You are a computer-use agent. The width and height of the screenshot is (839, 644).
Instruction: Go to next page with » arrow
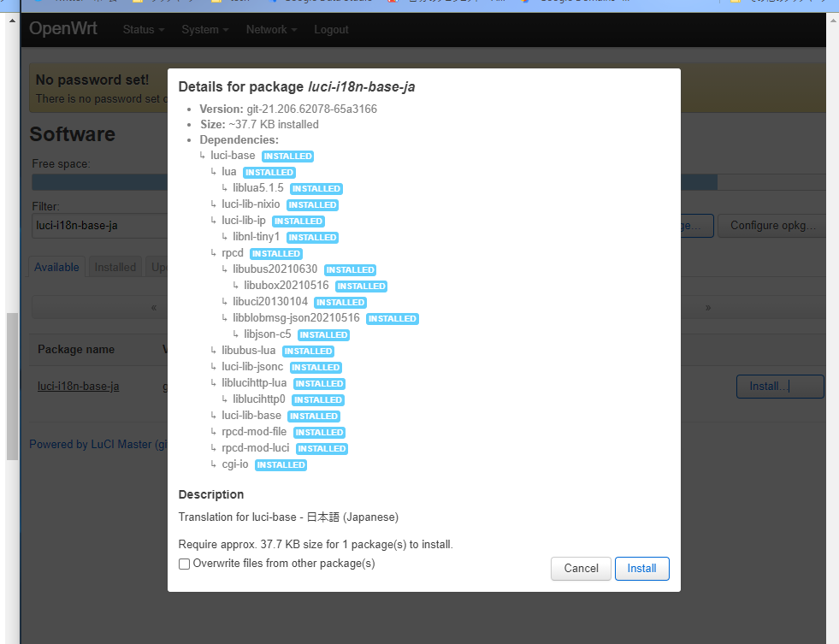tap(708, 307)
